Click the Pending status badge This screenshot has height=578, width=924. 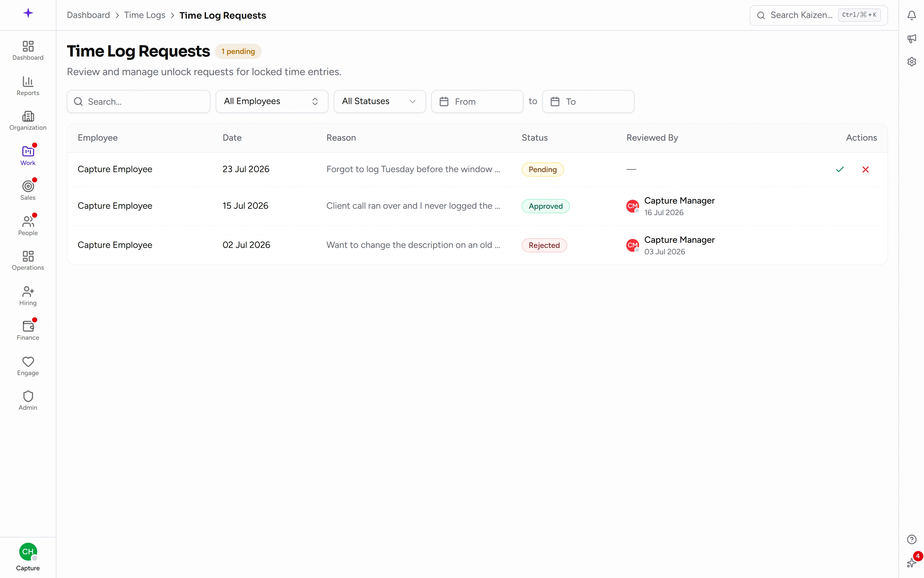click(543, 169)
